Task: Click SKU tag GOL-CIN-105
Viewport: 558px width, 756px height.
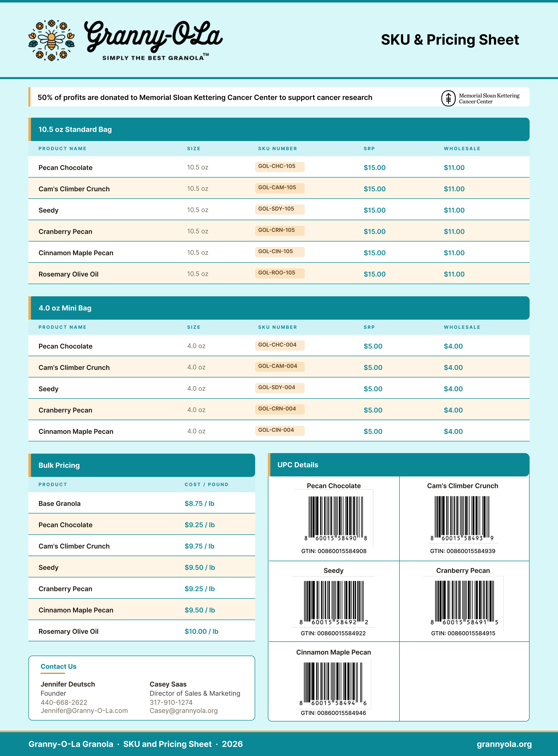Action: coord(280,252)
